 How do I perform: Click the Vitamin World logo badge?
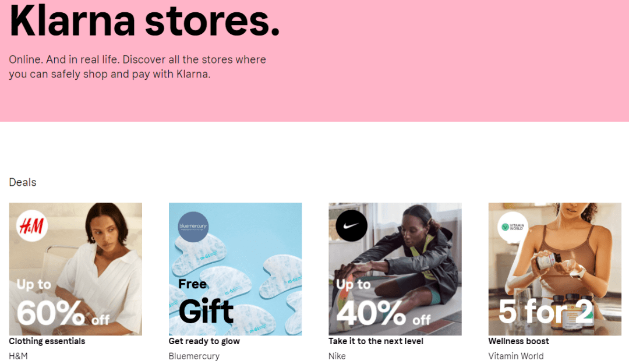pos(512,227)
